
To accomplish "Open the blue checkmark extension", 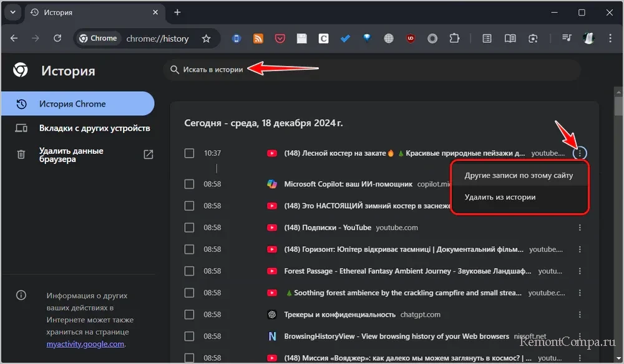I will pos(345,39).
